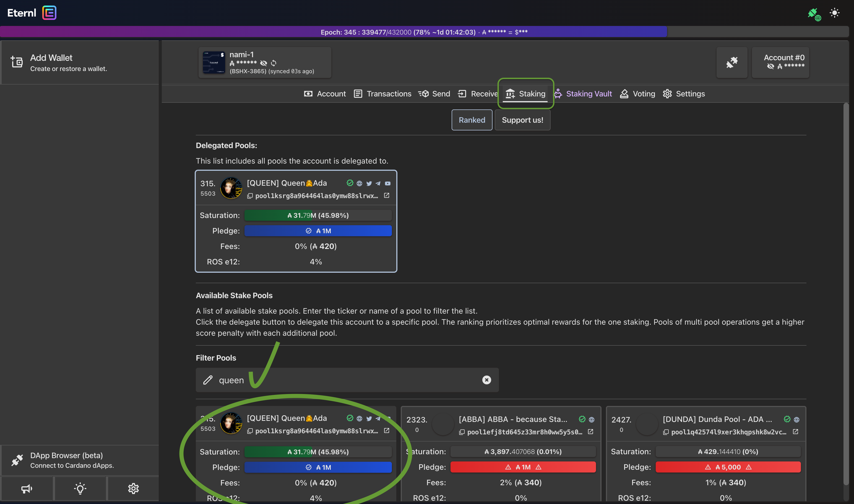The width and height of the screenshot is (854, 504).
Task: Select the nami-1 wallet thumbnail
Action: (214, 62)
